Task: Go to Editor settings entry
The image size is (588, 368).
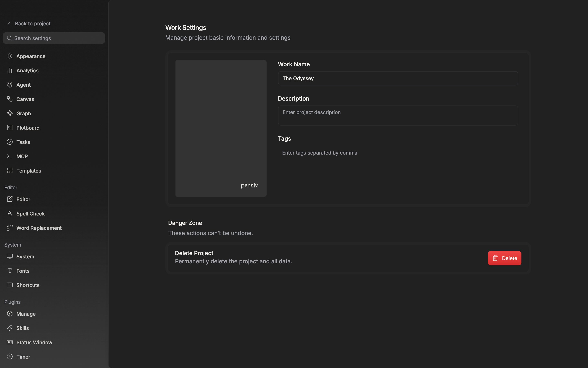Action: 54,199
